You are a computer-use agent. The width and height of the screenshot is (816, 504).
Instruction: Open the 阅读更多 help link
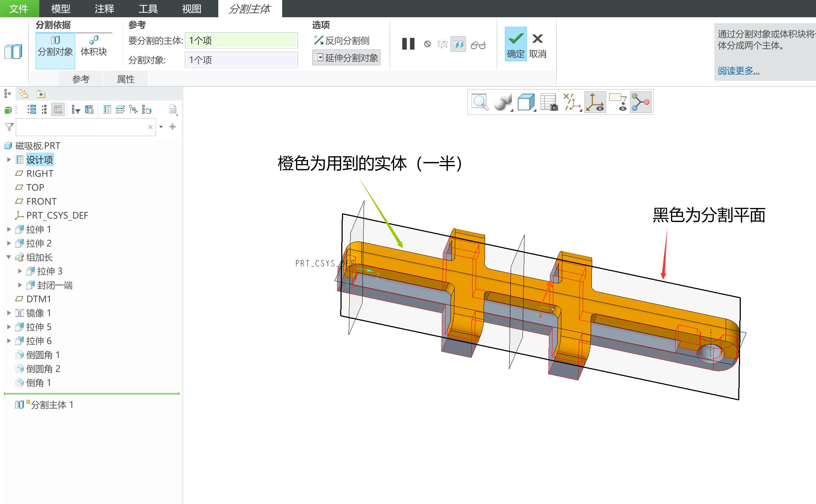click(739, 70)
